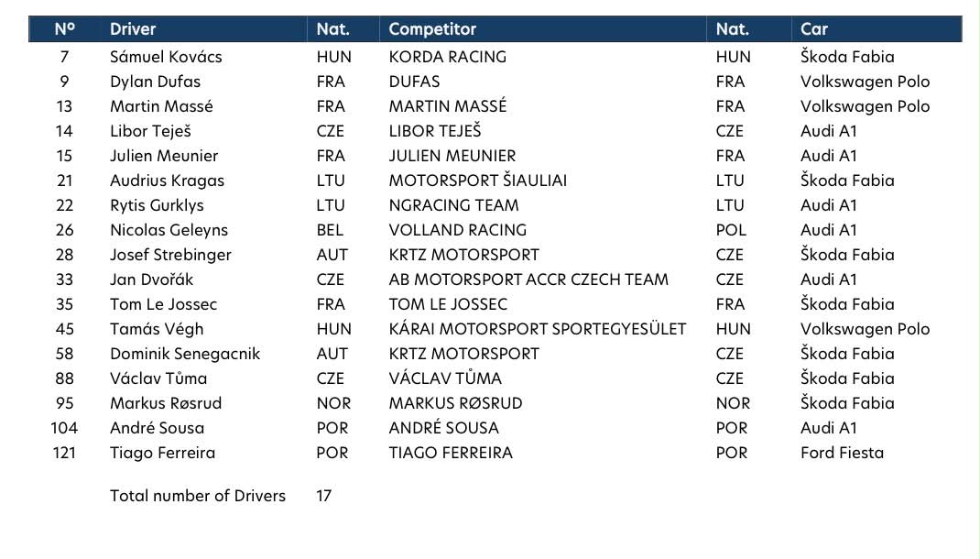Image resolution: width=980 pixels, height=559 pixels.
Task: Click competitor KORDA RACING
Action: (x=448, y=57)
